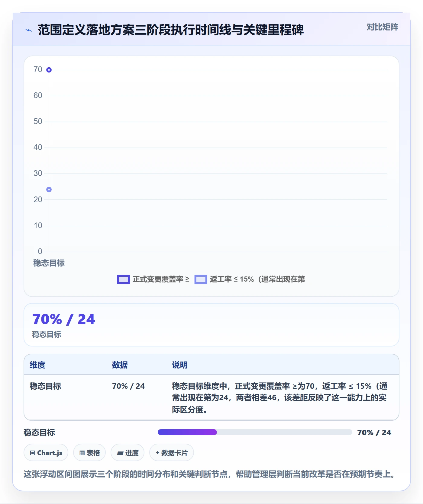Click the lightning bolt icon beside the title
Viewport: 423px width, 504px height.
pos(29,30)
